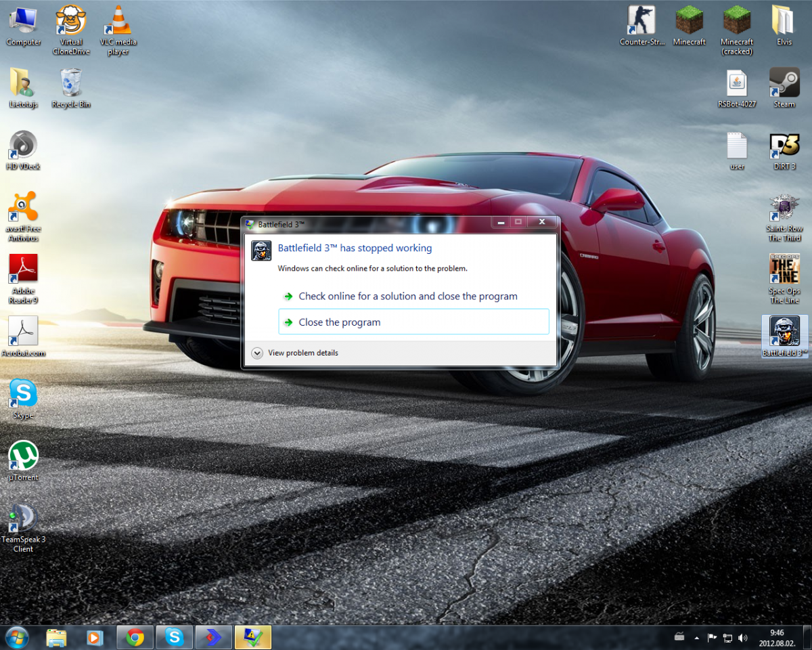Choose Close the program option

click(413, 322)
